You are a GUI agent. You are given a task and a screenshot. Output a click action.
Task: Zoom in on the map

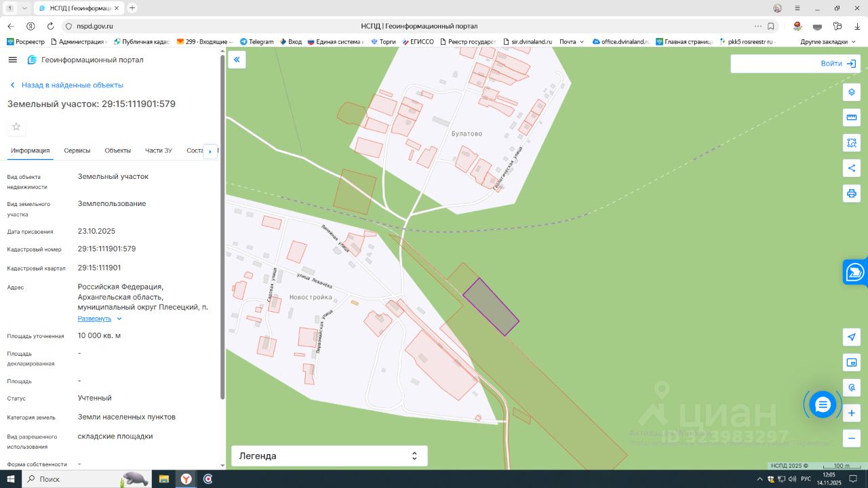(x=852, y=413)
